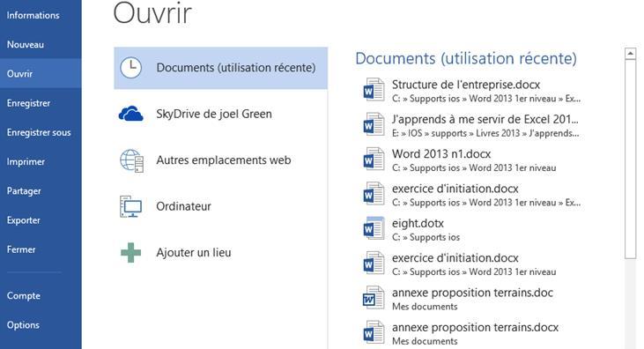Viewport: 644px width, 349px height.
Task: Click the SkyDrive cloud icon
Action: [130, 114]
